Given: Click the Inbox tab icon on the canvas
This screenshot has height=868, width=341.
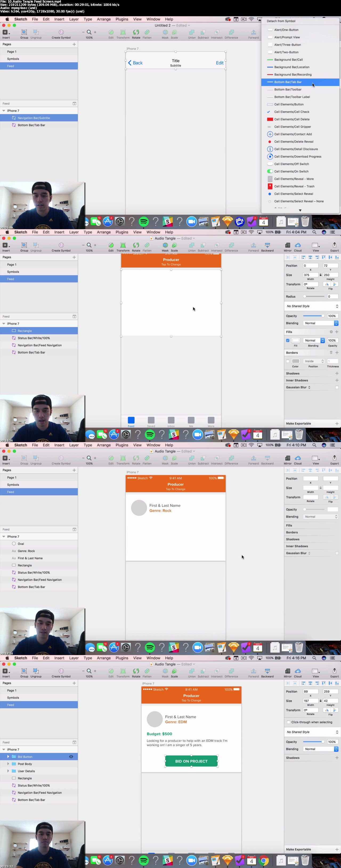Looking at the screenshot, I should [171, 420].
